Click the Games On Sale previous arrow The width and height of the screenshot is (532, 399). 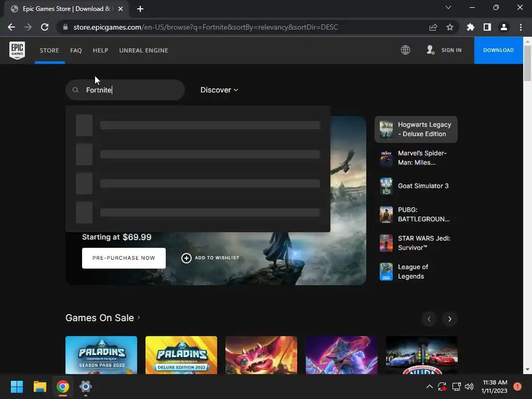tap(429, 319)
